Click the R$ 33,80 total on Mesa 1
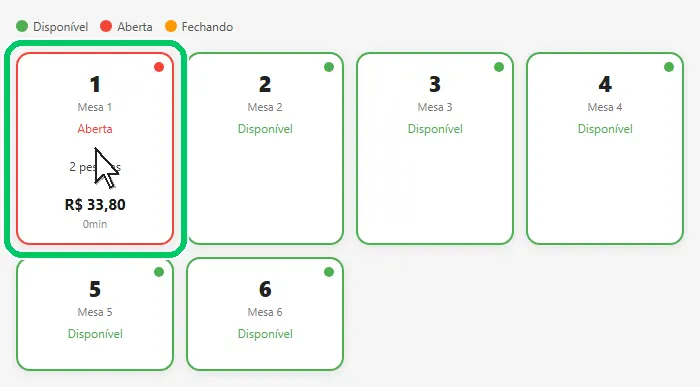Screen dimensions: 700x387 95,204
